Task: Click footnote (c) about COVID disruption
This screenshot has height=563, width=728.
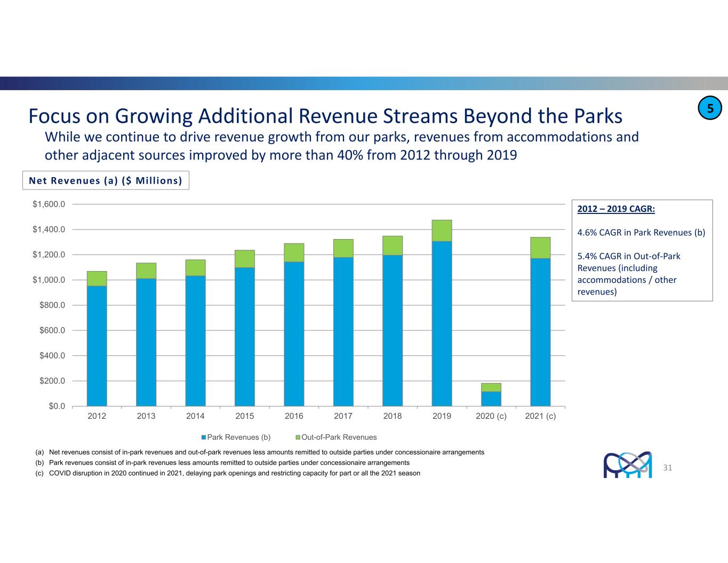Action: click(x=228, y=473)
